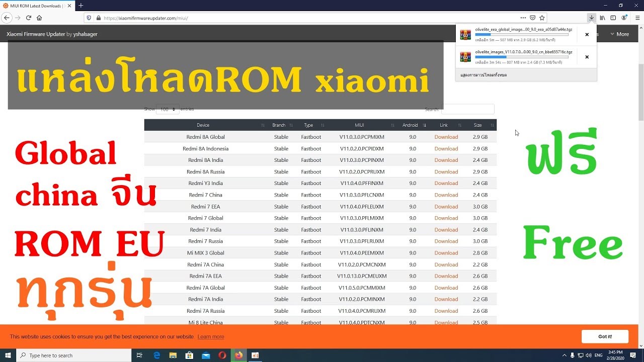The image size is (644, 362).
Task: Open the volume control in system tray
Action: point(588,355)
